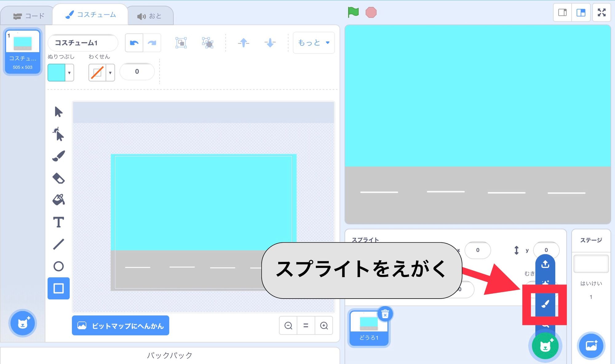Enter fullscreen stage mode
615x364 pixels.
(x=601, y=13)
